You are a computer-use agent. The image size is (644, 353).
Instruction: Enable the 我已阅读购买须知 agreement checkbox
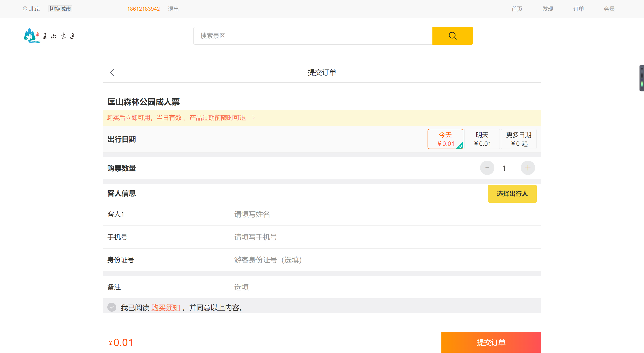tap(112, 307)
